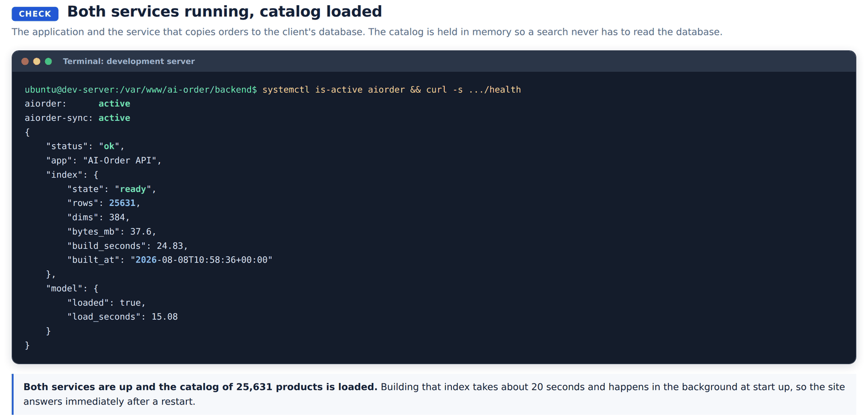Click the "status": "ok" line
The image size is (868, 420).
pyautogui.click(x=85, y=146)
